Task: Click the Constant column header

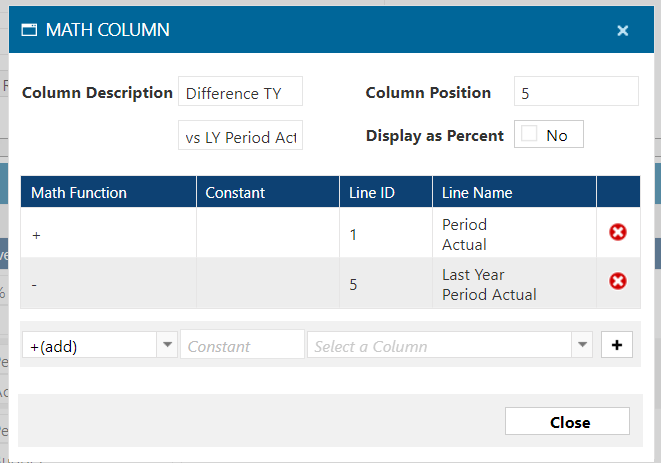Action: coord(235,192)
